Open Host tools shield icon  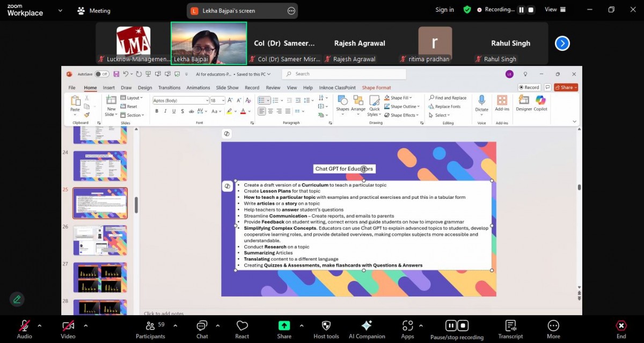coord(326,326)
